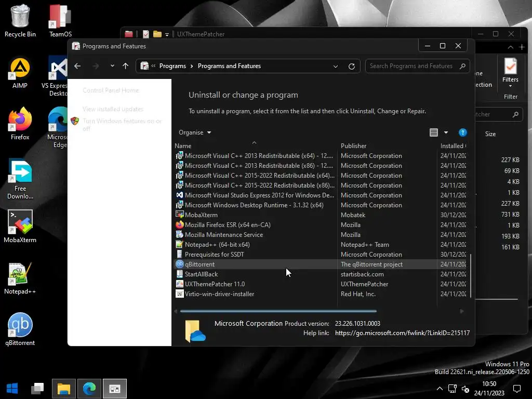Image resolution: width=532 pixels, height=399 pixels.
Task: Click the Size column header in UXThemePatcher window
Action: point(490,134)
